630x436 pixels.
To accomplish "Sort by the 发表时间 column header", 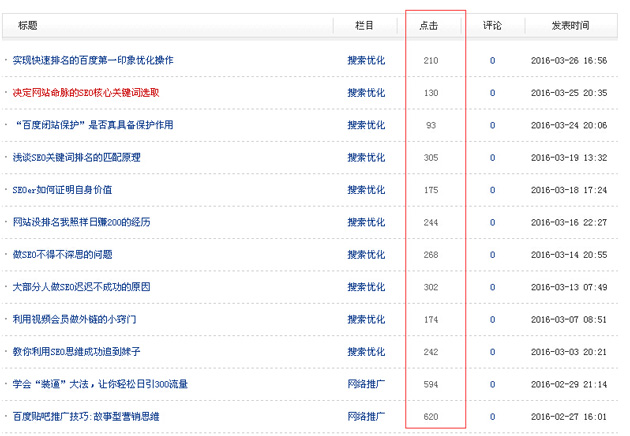I will [x=570, y=25].
